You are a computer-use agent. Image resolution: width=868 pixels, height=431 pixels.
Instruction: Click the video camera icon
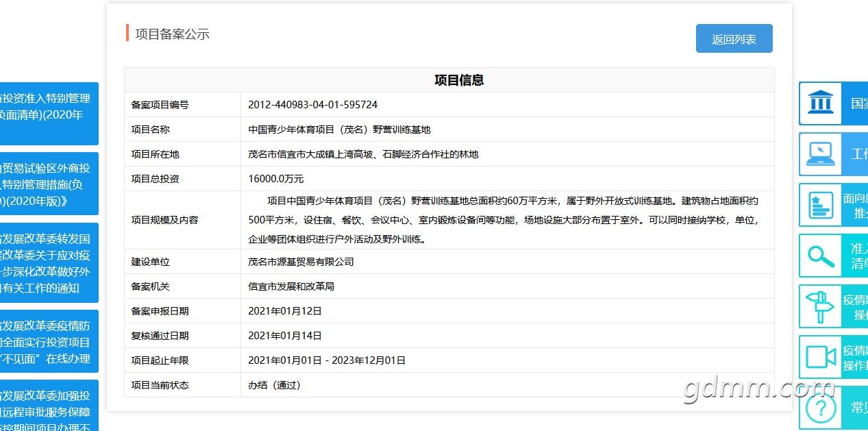coord(819,357)
